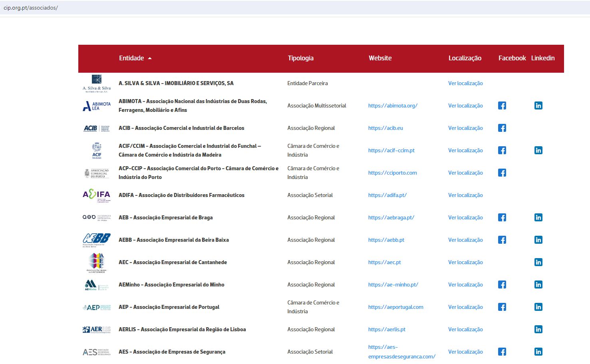Open the https://aerlis.pt link

click(387, 329)
